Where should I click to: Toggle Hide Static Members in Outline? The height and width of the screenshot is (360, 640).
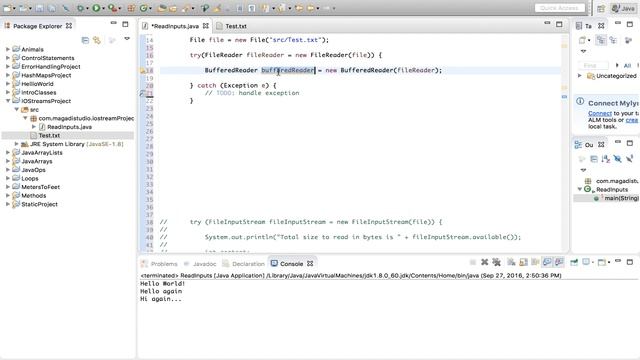(629, 158)
